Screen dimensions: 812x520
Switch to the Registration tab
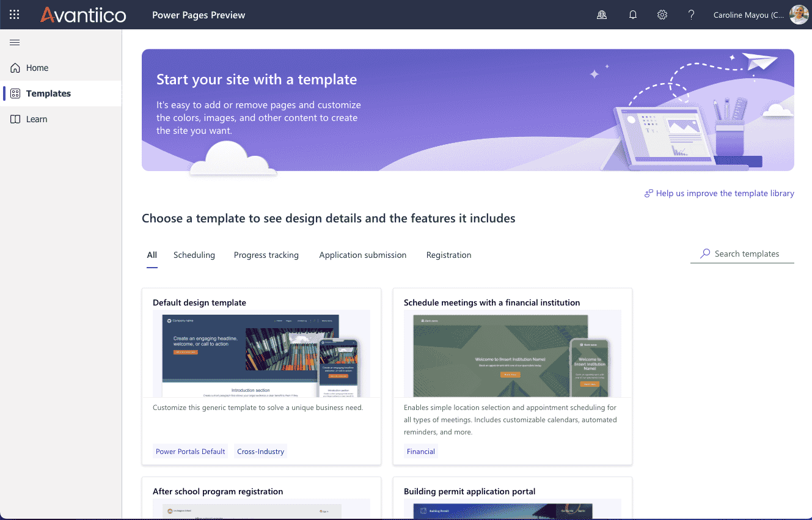click(x=449, y=255)
